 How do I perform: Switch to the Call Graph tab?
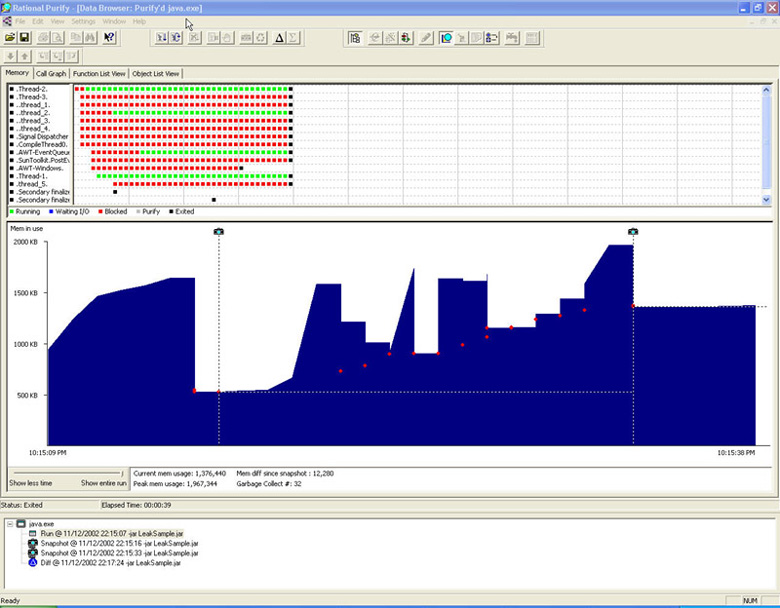52,73
